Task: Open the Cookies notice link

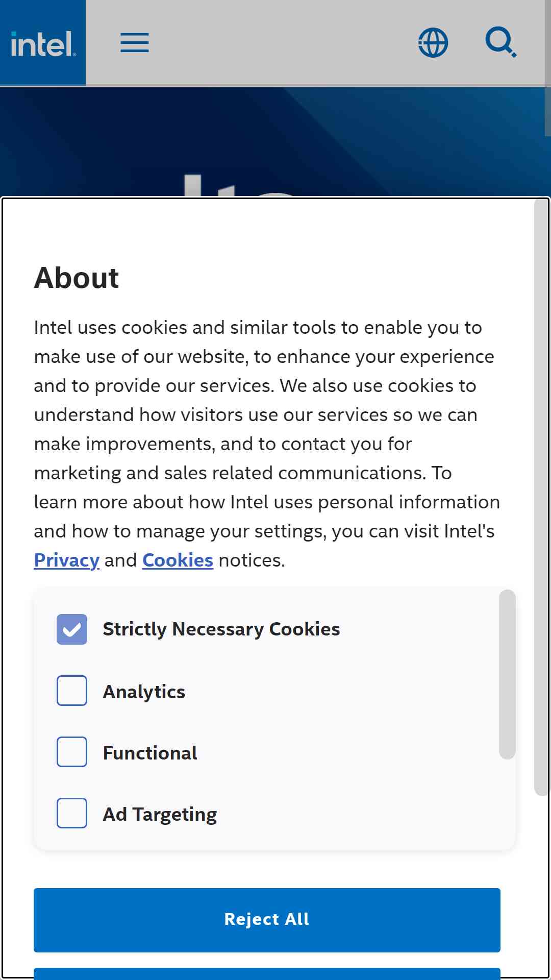Action: (178, 560)
